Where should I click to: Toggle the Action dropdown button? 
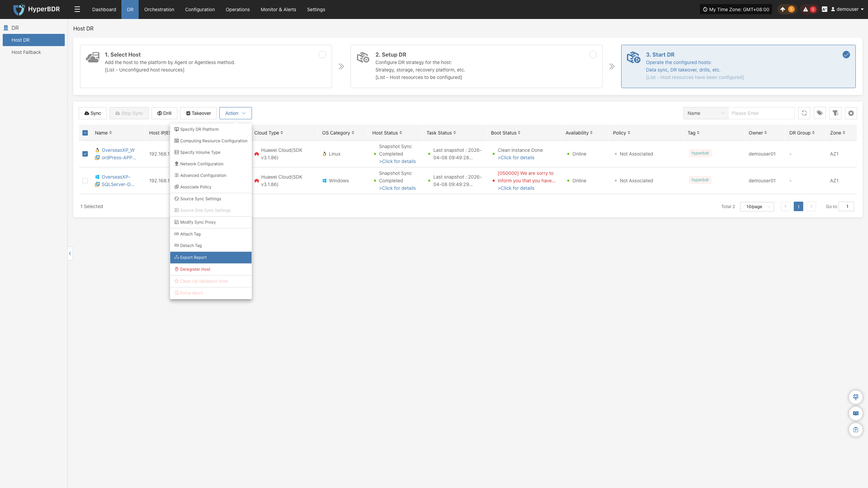tap(235, 113)
